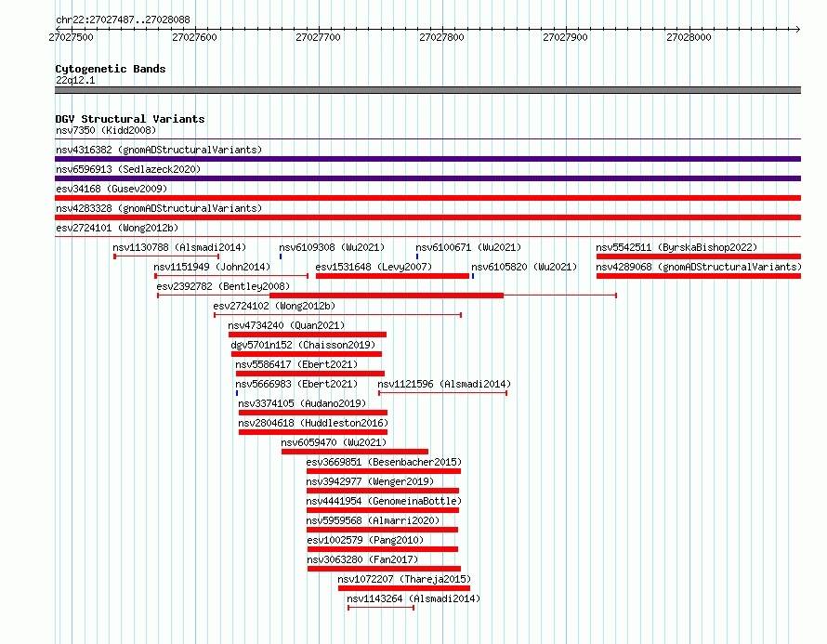Click the blue marker under nsv6109308
The height and width of the screenshot is (644, 827).
click(281, 256)
